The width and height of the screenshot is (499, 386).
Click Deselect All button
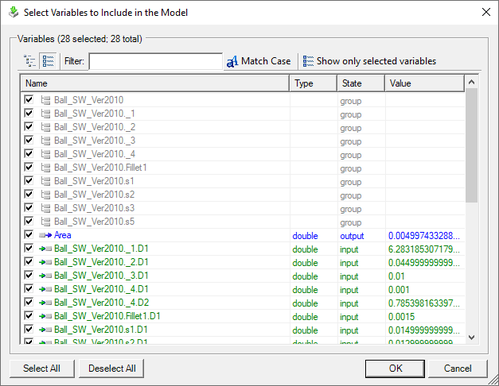[x=112, y=368]
